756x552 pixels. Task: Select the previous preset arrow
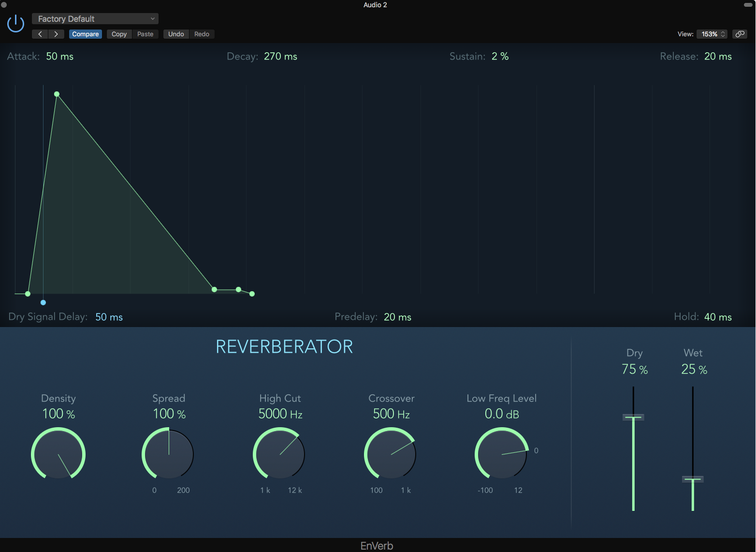[40, 34]
